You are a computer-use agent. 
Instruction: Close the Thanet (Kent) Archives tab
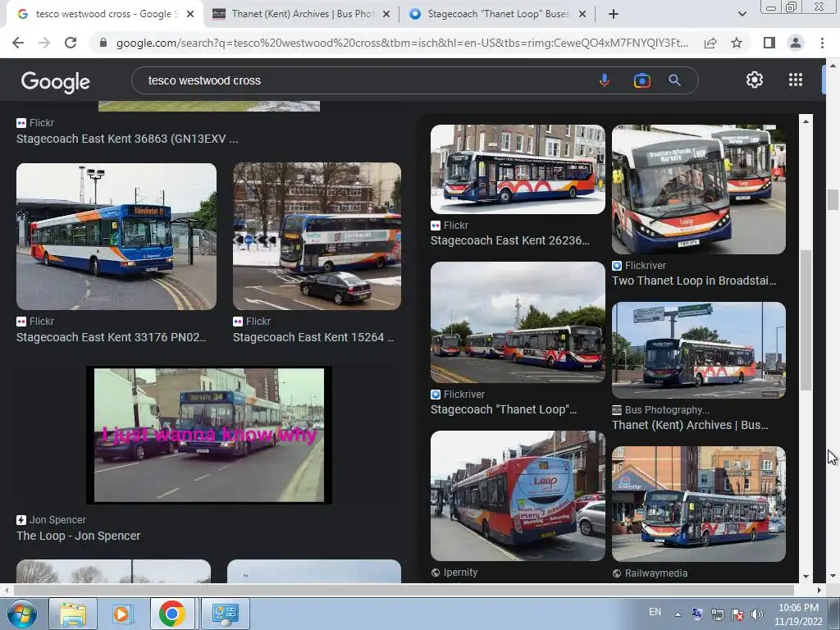point(386,14)
